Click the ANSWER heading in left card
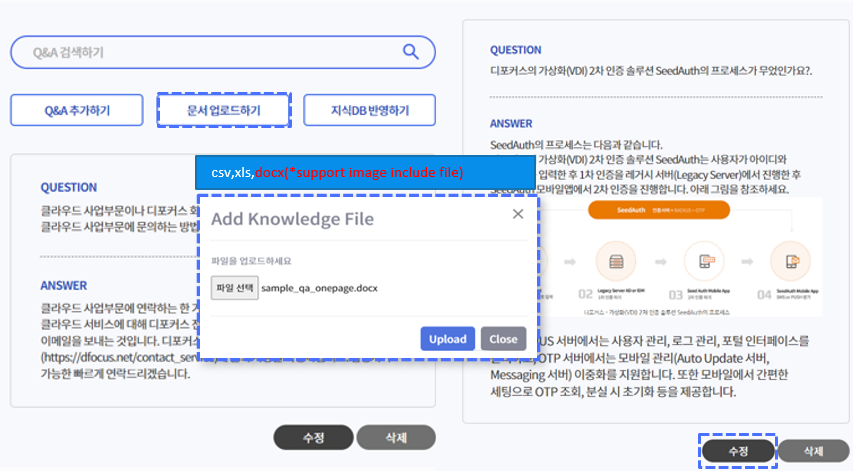Image resolution: width=853 pixels, height=471 pixels. click(64, 286)
